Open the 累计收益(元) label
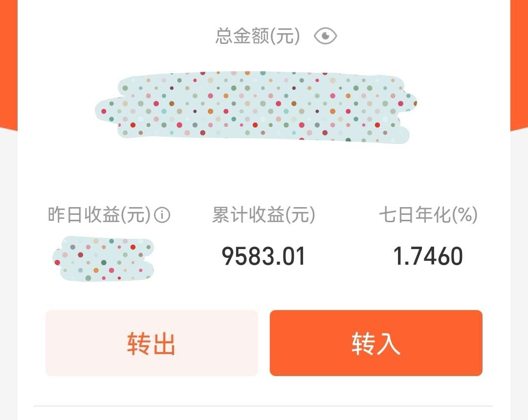 tap(264, 215)
